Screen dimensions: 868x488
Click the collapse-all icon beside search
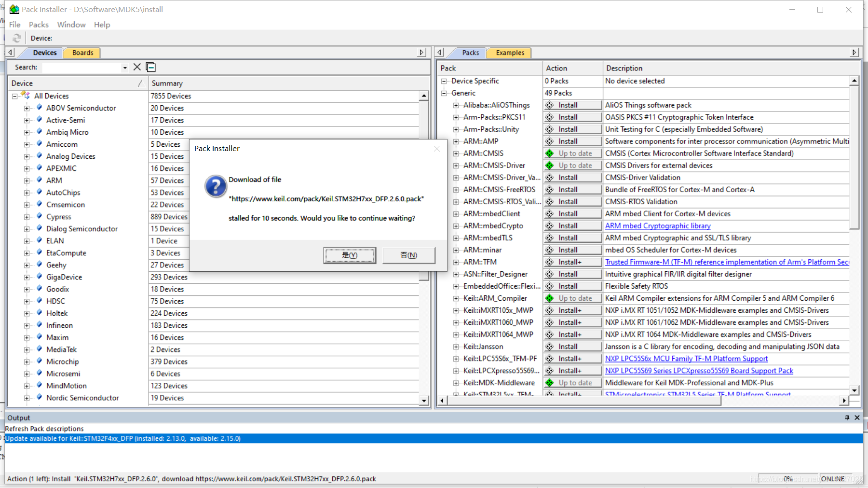(151, 67)
